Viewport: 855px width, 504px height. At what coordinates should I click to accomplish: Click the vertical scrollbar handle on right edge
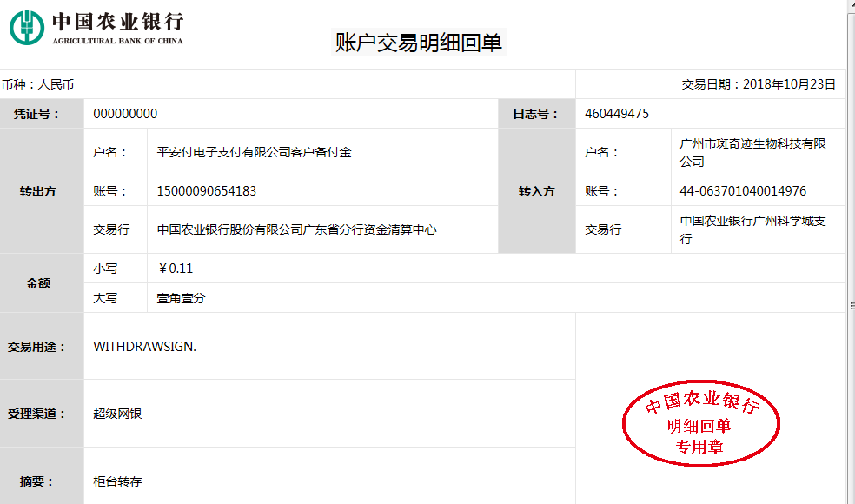click(852, 306)
